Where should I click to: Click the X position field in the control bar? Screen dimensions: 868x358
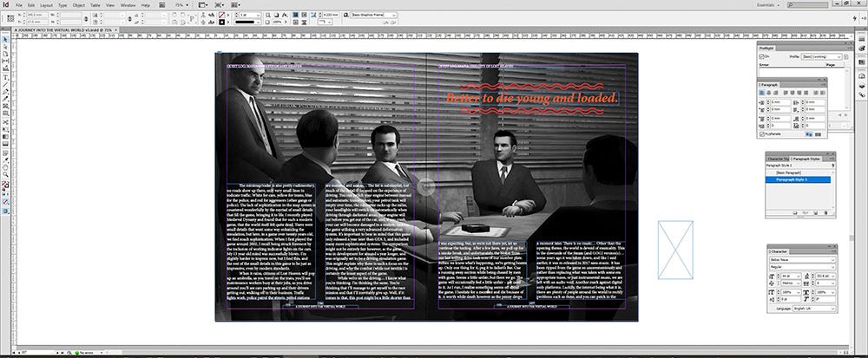click(37, 15)
